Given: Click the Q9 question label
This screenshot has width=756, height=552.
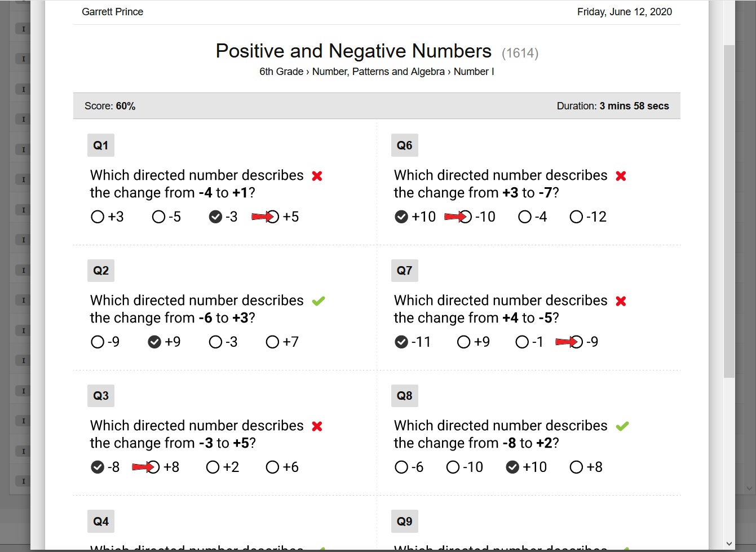Looking at the screenshot, I should pos(405,522).
